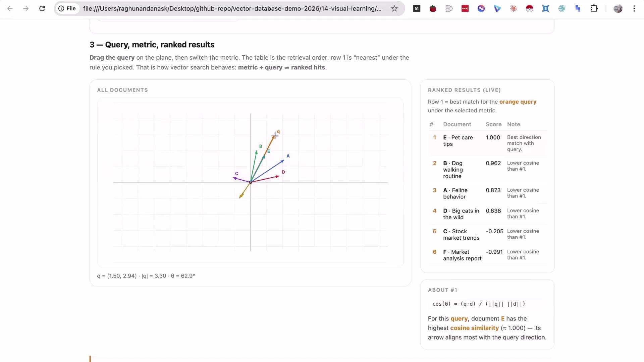Click the purple vector C arrowhead
Screen dimensions: 644x362
pyautogui.click(x=234, y=178)
